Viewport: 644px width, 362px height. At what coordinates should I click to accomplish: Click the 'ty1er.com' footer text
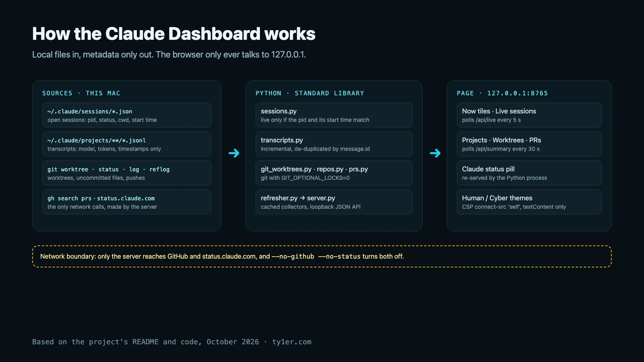(292, 342)
